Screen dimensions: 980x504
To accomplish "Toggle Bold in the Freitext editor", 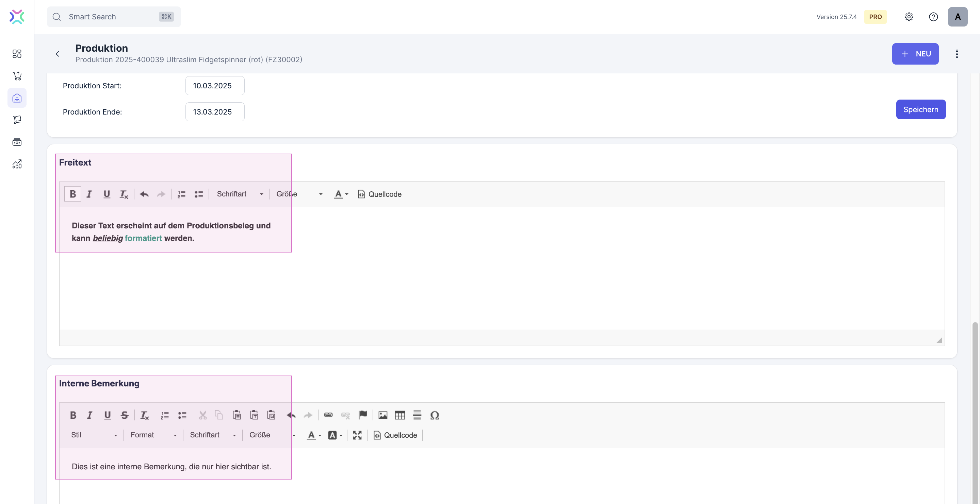I will point(73,194).
